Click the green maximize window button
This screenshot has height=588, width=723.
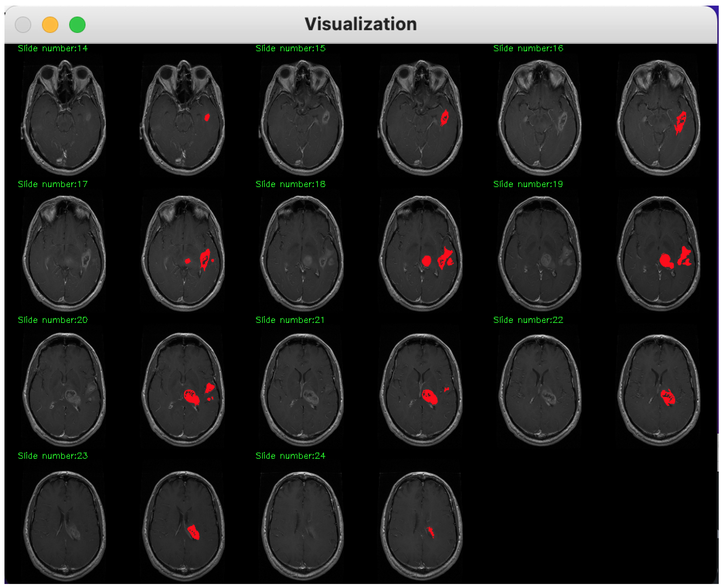(x=77, y=25)
